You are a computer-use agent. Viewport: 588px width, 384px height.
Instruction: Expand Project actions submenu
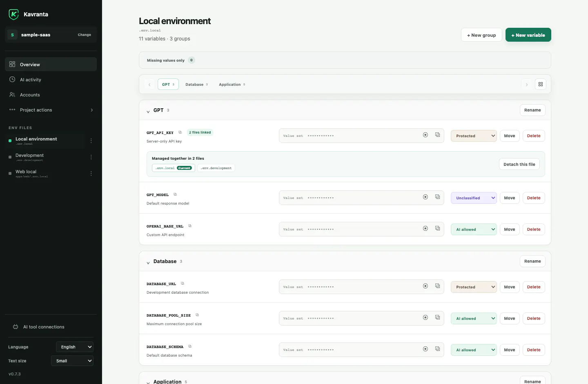pos(51,109)
